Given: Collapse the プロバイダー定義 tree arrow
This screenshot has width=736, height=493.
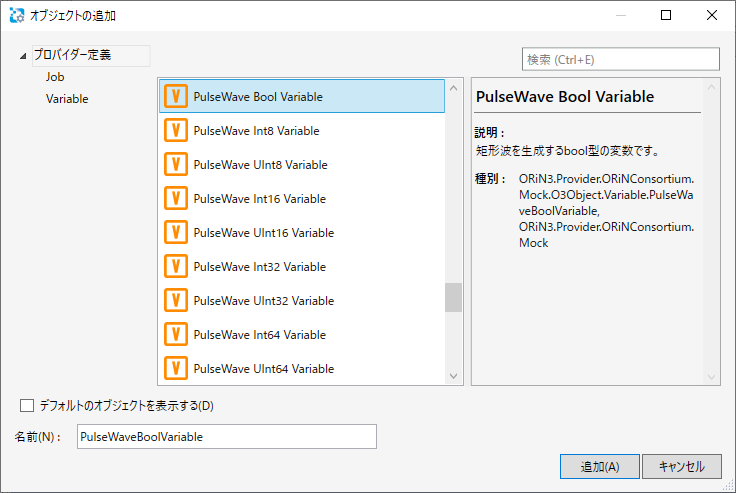Looking at the screenshot, I should click(23, 56).
